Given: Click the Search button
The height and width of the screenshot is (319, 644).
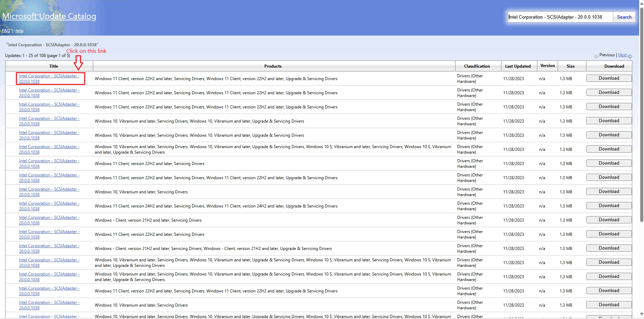Looking at the screenshot, I should coord(624,17).
